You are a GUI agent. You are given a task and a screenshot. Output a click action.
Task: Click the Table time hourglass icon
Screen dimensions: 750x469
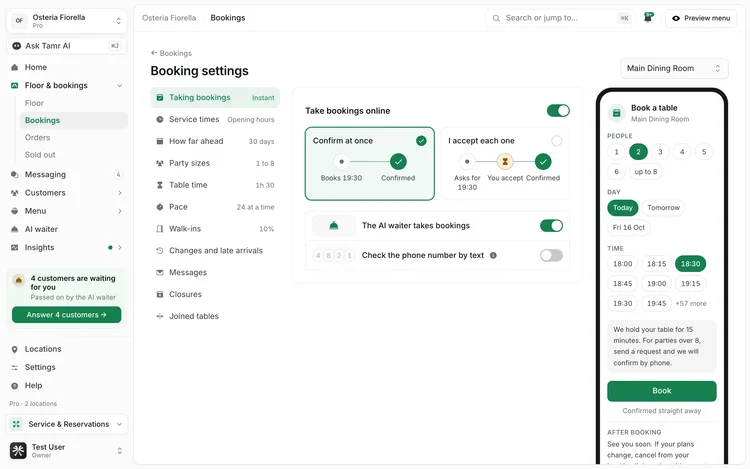pyautogui.click(x=160, y=185)
